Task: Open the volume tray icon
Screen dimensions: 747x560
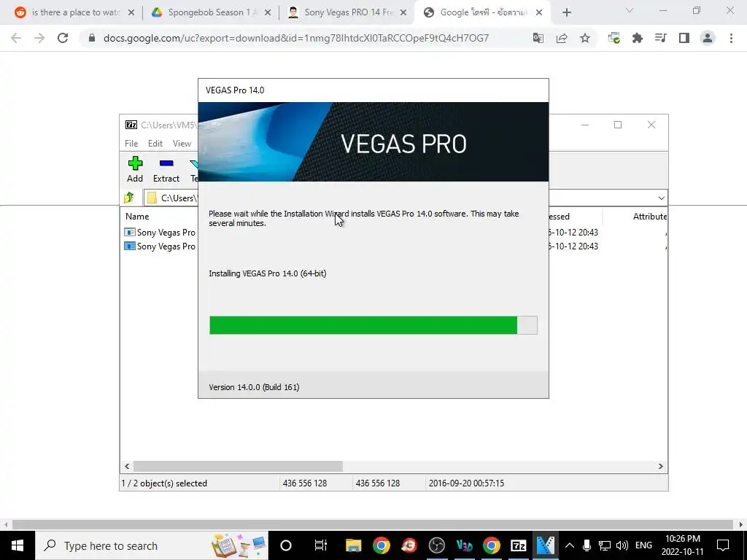Action: (622, 545)
